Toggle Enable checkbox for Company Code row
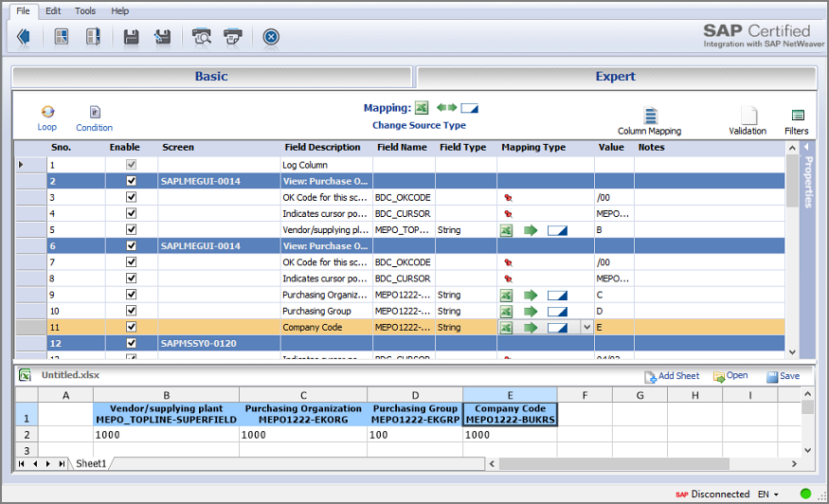Screen dimensions: 829x504 pyautogui.click(x=131, y=327)
